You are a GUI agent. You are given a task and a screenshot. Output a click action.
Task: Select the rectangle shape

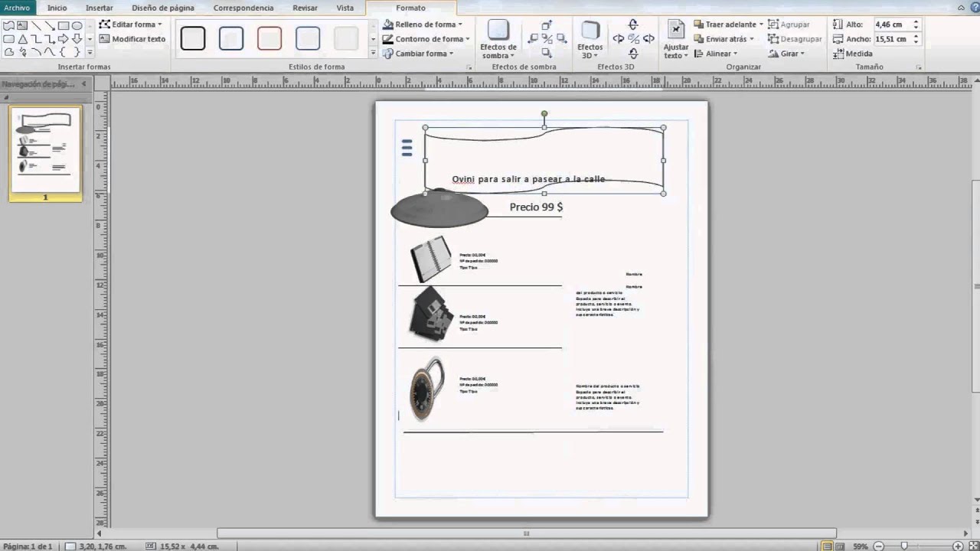[x=64, y=25]
